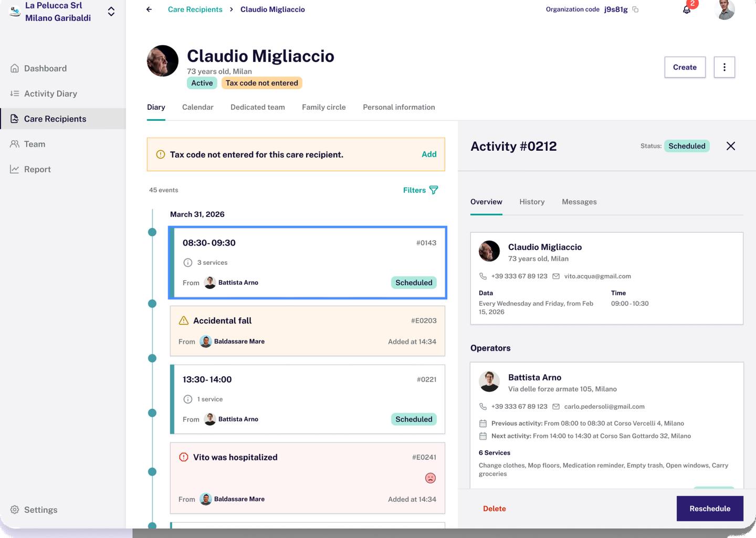The width and height of the screenshot is (756, 538).
Task: Click the hospitalized alert circle icon
Action: click(184, 457)
